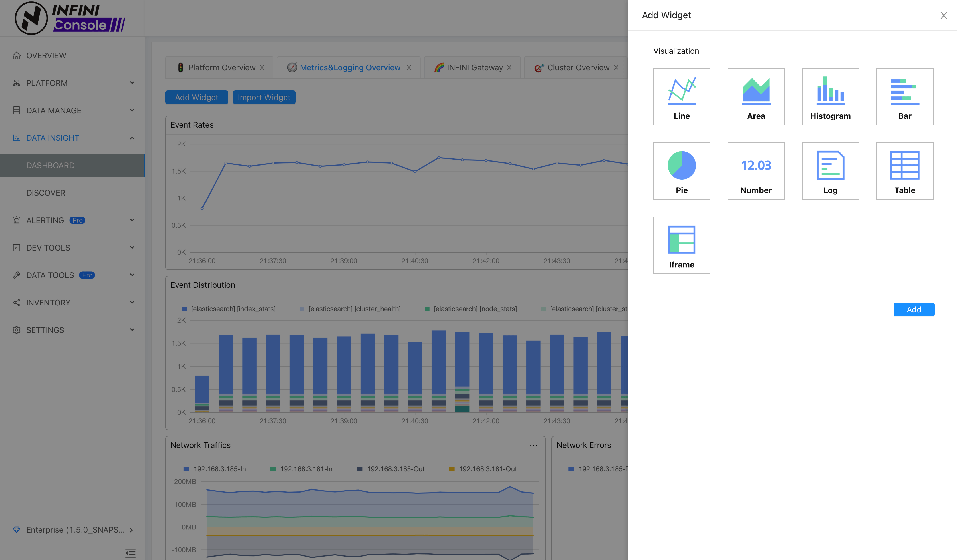Close the Add Widget panel
Viewport: 957px width, 560px height.
pos(944,15)
